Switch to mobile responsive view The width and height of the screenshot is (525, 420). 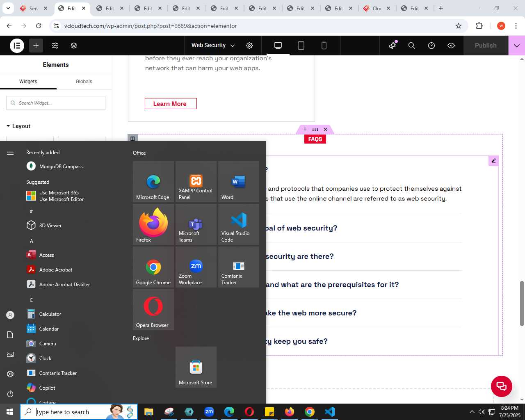coord(324,46)
